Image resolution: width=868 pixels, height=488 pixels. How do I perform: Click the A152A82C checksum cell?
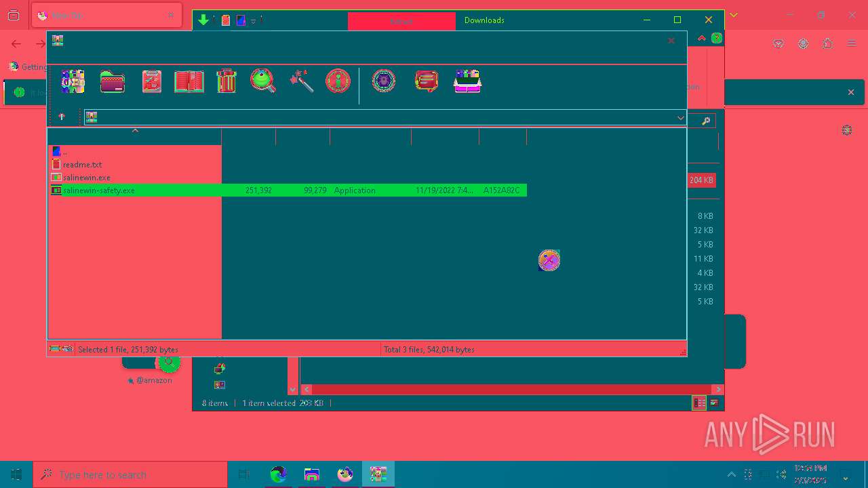502,190
